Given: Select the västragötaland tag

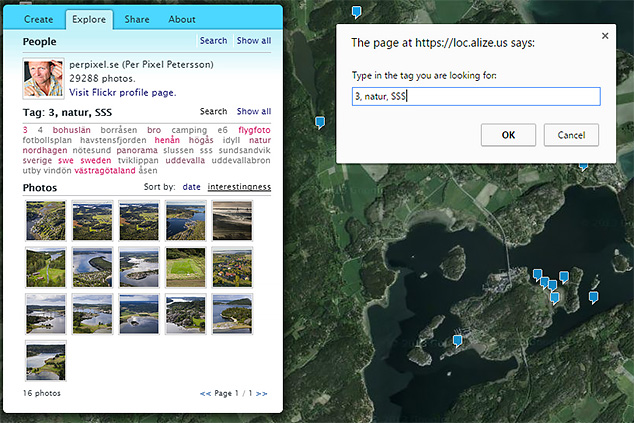Looking at the screenshot, I should click(x=105, y=170).
